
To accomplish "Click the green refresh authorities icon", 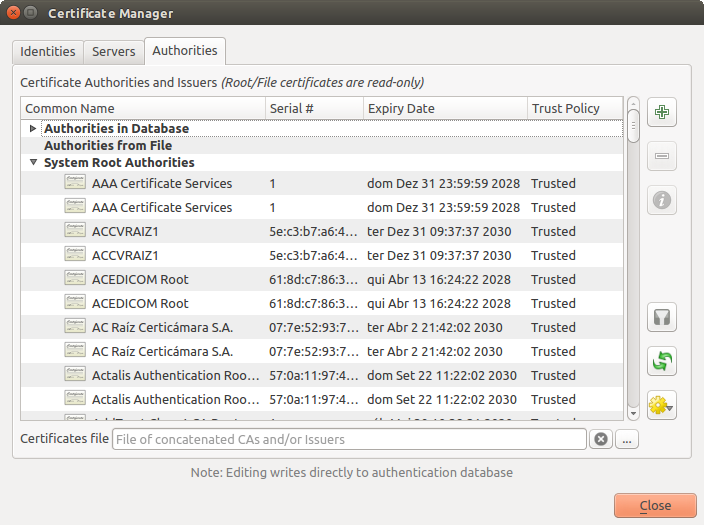I will click(661, 361).
